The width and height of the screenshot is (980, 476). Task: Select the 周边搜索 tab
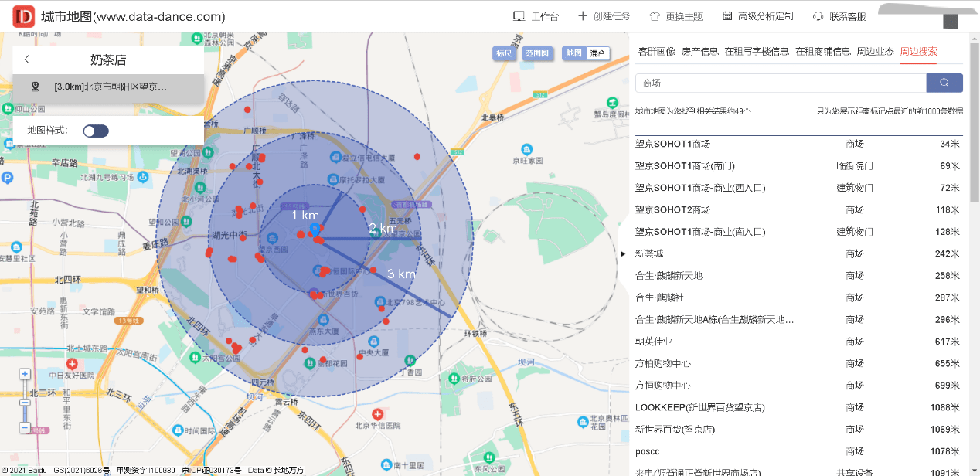coord(918,52)
